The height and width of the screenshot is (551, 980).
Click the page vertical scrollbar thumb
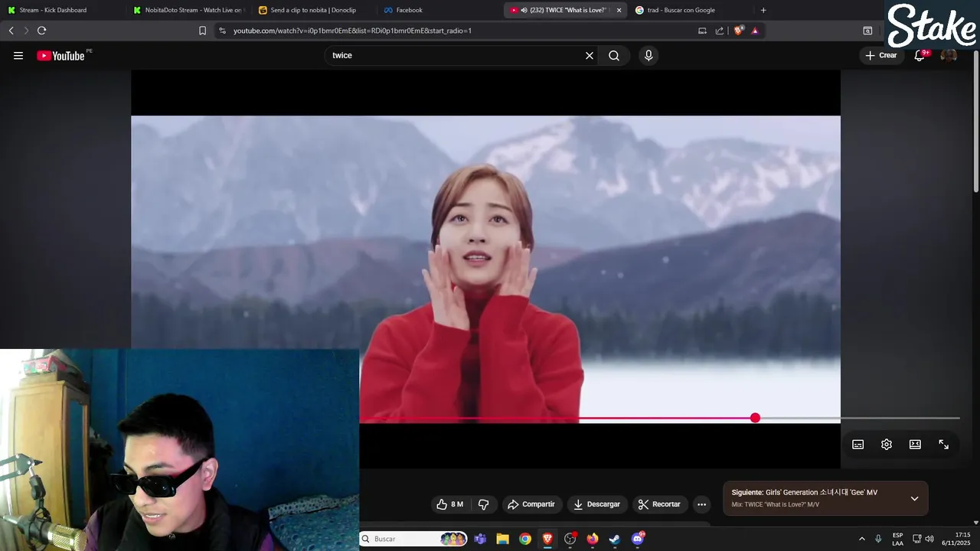(x=976, y=121)
